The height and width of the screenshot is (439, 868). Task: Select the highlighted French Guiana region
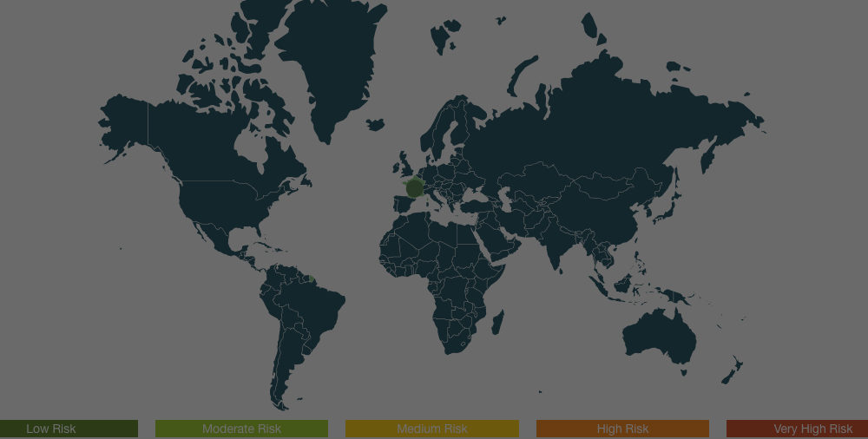click(311, 278)
